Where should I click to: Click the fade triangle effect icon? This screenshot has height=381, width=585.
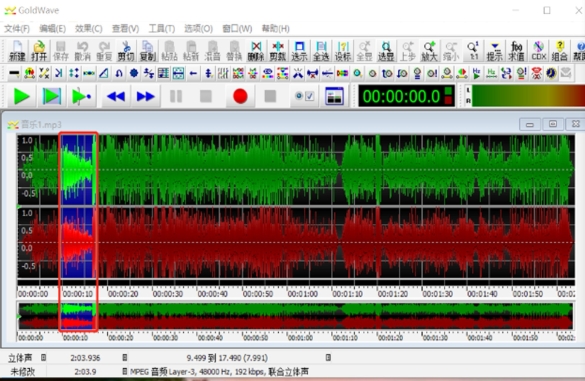tap(104, 73)
